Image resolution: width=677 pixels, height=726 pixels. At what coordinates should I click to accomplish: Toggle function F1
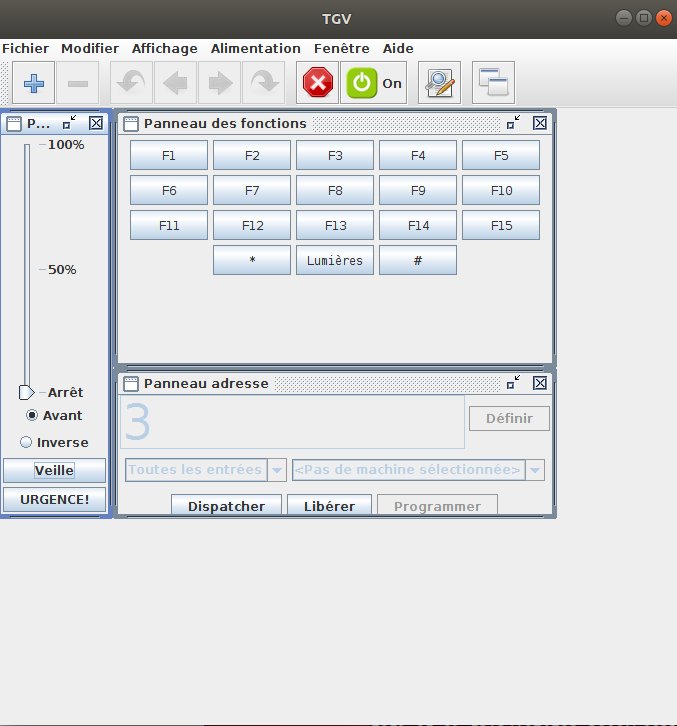(169, 156)
